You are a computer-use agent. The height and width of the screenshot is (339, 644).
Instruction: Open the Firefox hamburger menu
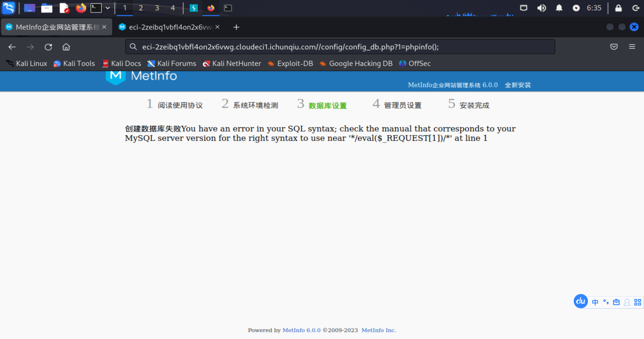pos(632,47)
